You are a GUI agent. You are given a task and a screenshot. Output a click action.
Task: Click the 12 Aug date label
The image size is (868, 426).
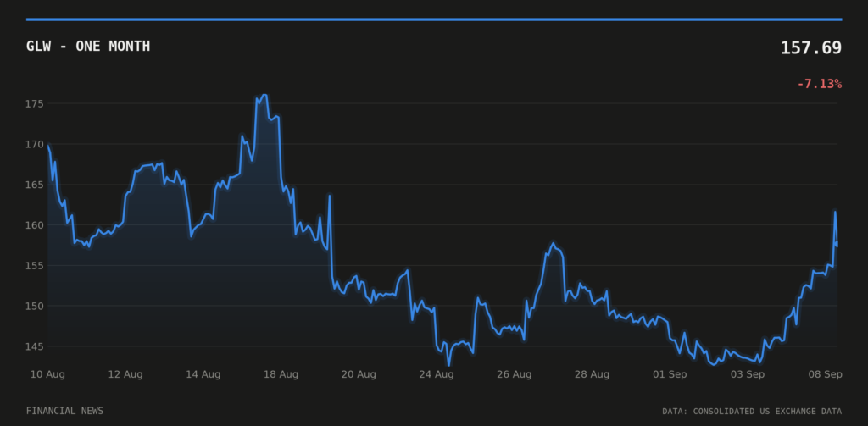point(125,374)
